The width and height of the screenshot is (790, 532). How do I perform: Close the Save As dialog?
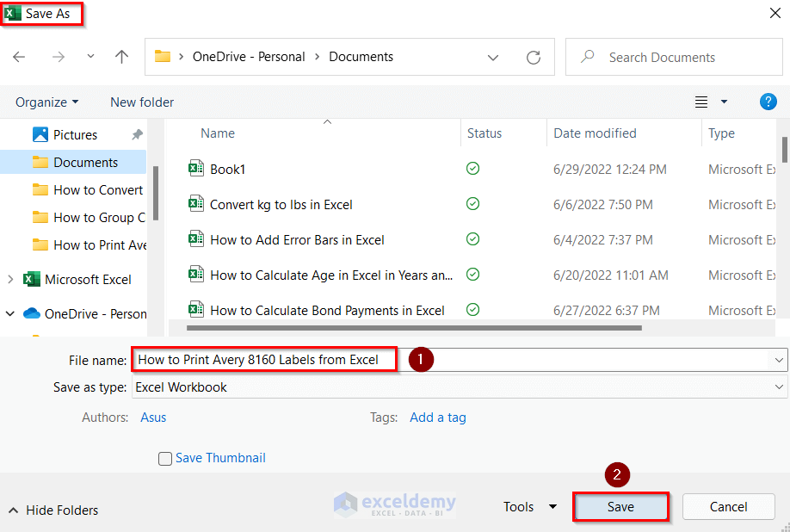point(775,13)
